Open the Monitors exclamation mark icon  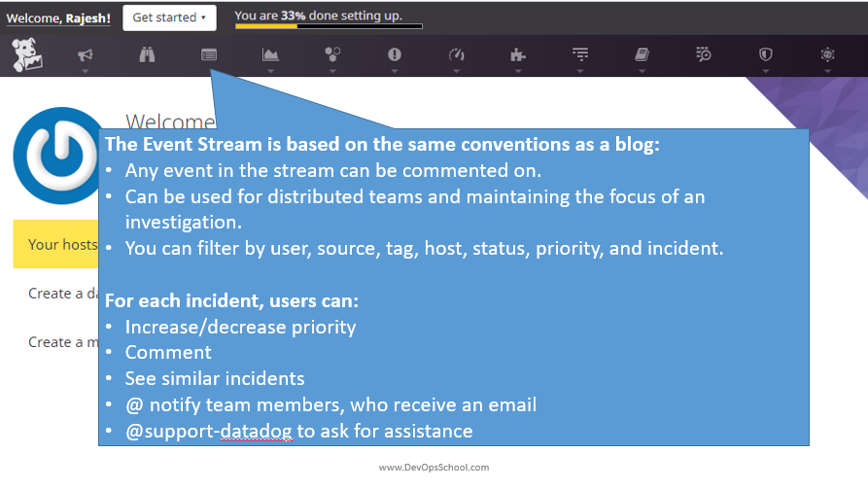point(395,55)
